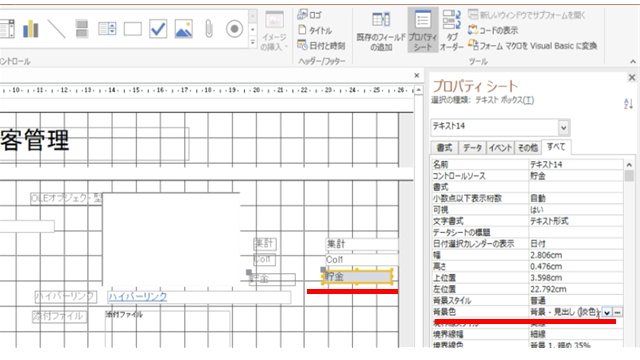Open タブ オーダー tool

(x=451, y=30)
